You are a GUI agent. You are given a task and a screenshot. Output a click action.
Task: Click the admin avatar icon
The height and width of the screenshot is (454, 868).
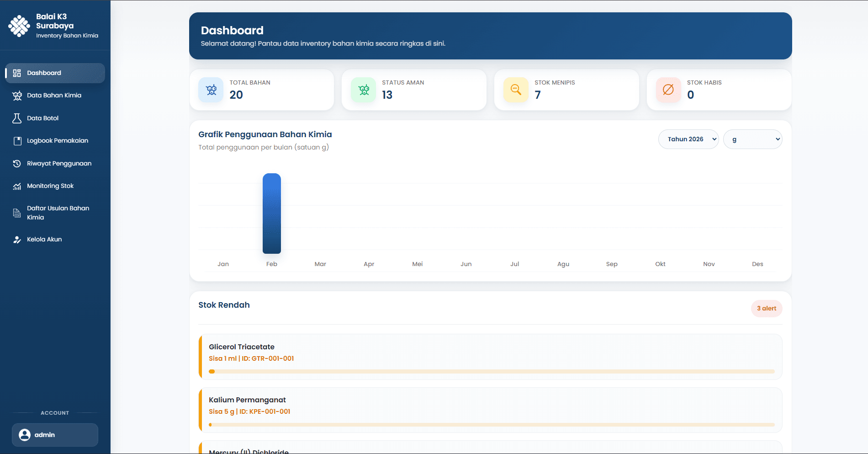[25, 435]
